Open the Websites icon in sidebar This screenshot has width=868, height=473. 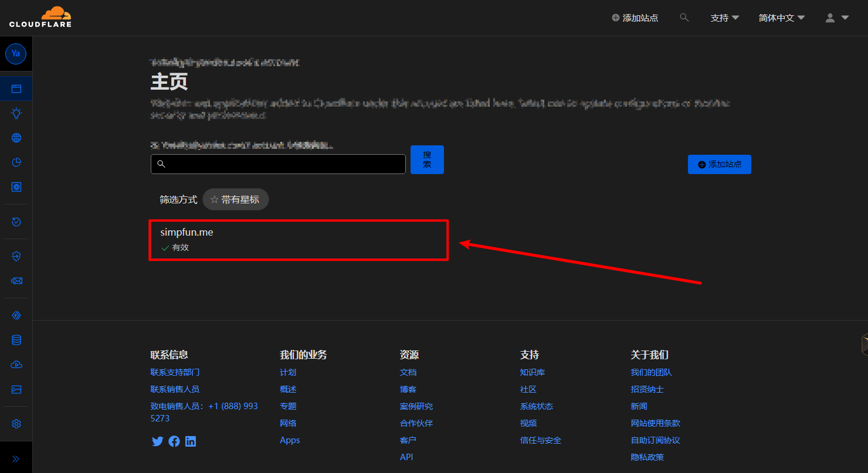16,89
